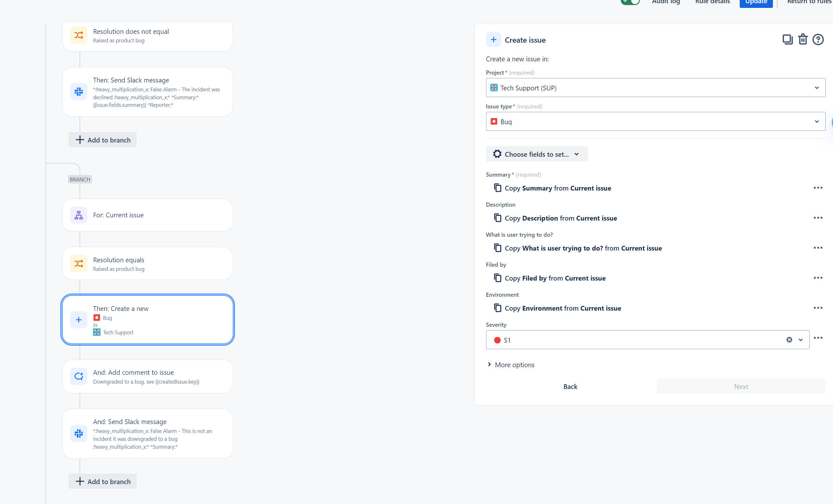Click the Back button
Viewport: 833px width, 504px height.
(570, 386)
